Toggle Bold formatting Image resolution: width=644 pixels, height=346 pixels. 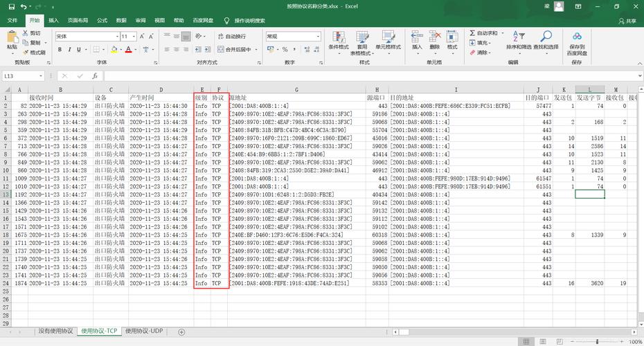[x=60, y=49]
